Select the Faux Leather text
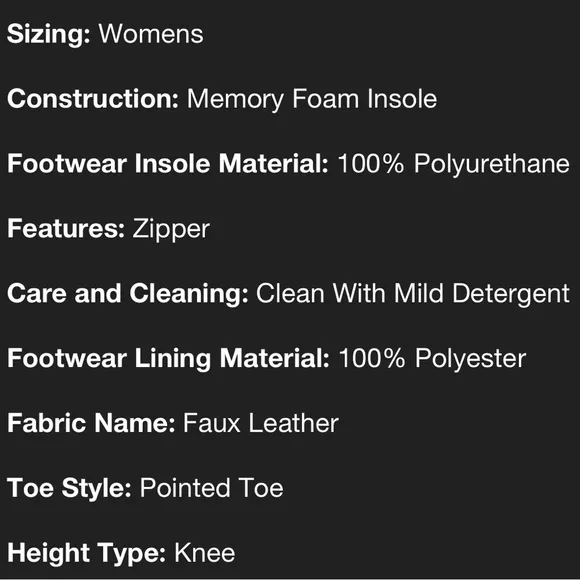This screenshot has height=580, width=580. 261,423
